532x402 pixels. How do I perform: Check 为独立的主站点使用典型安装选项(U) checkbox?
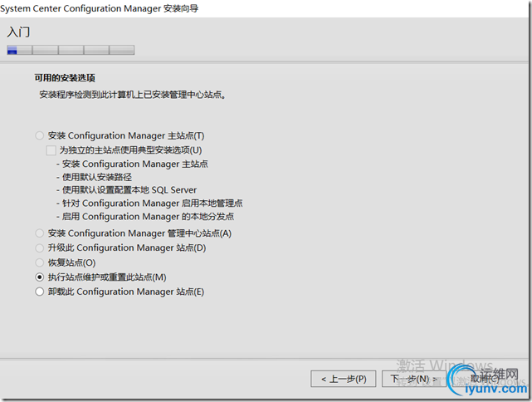[51, 150]
